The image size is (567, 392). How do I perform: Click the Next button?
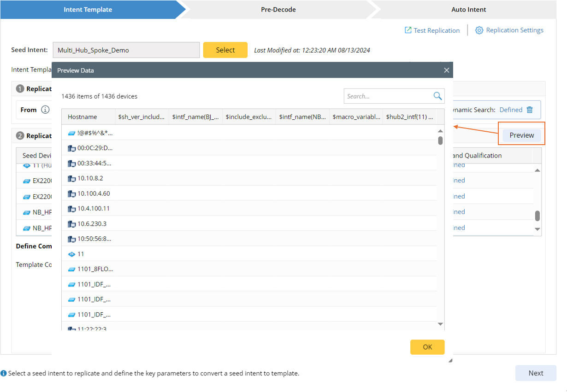pyautogui.click(x=536, y=373)
